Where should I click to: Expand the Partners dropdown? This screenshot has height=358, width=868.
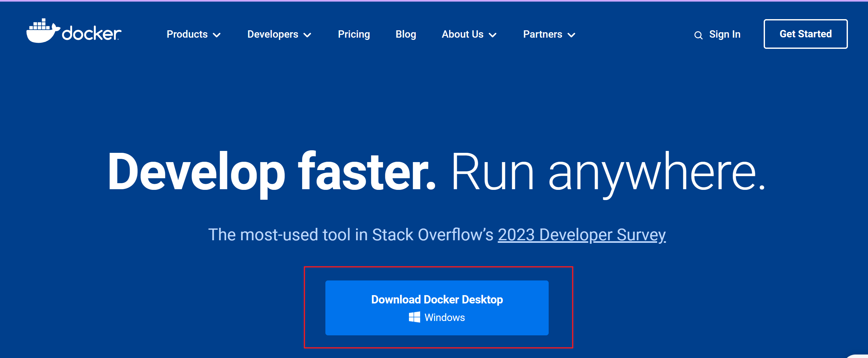pos(543,34)
